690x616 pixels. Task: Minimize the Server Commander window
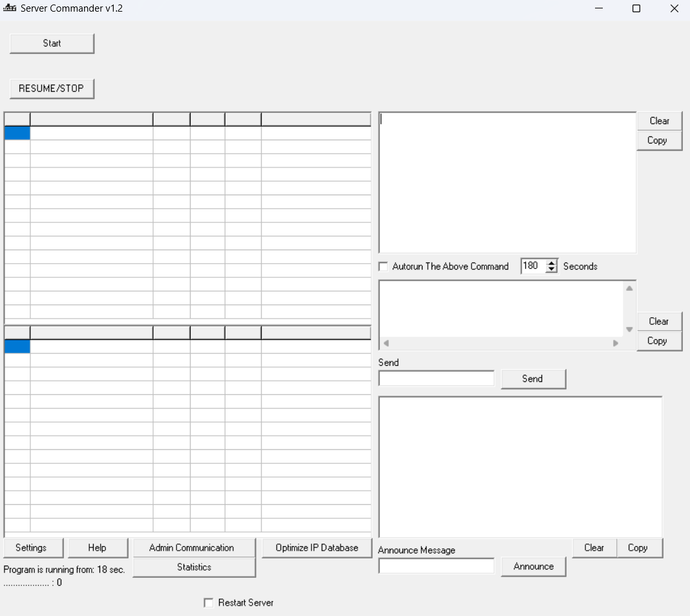(x=598, y=8)
